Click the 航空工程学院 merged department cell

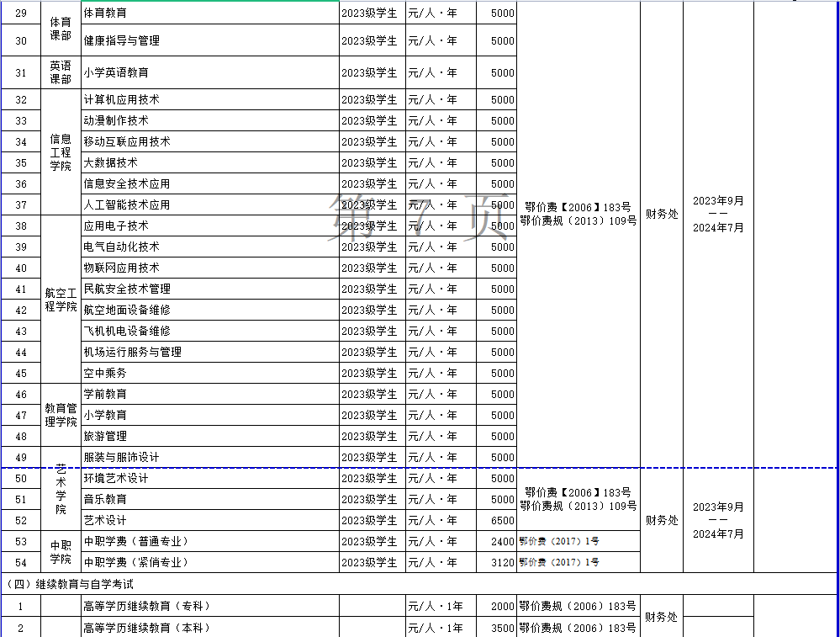pyautogui.click(x=61, y=300)
